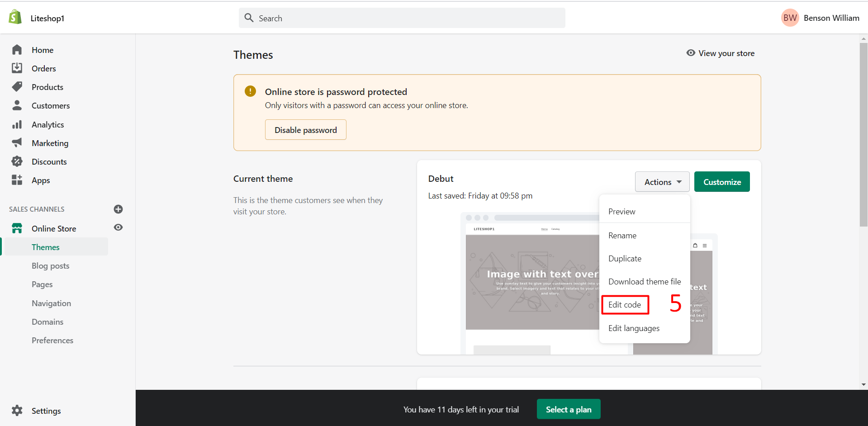Click the Select a plan button

(568, 409)
